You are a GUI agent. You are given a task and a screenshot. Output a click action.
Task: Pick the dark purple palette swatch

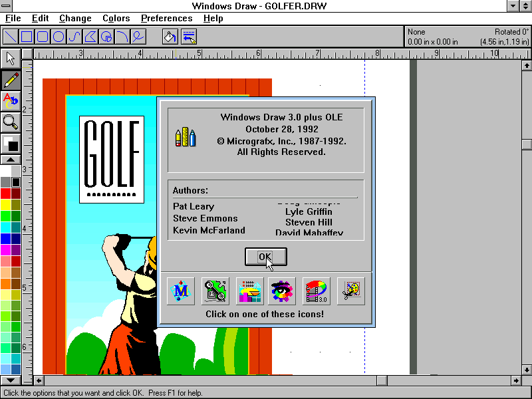15,250
